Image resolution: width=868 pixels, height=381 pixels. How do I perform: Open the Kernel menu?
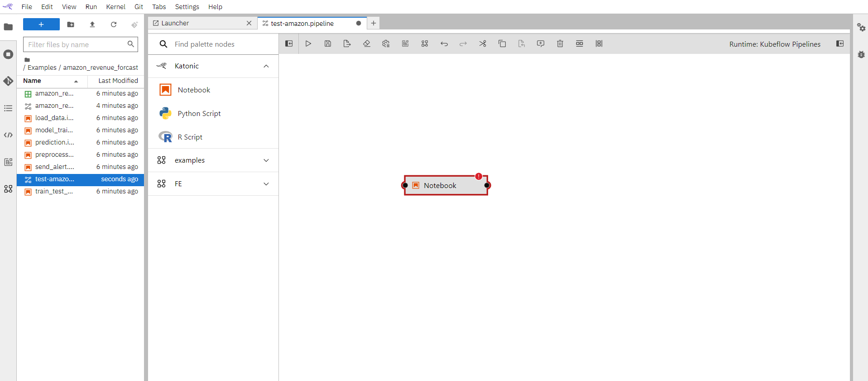(x=116, y=7)
